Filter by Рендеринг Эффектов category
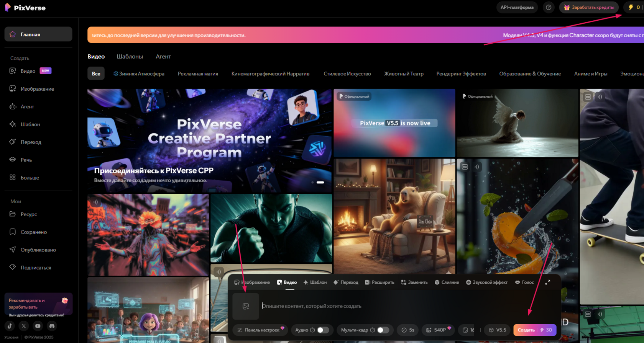Screen dimensions: 644x343 (461, 73)
